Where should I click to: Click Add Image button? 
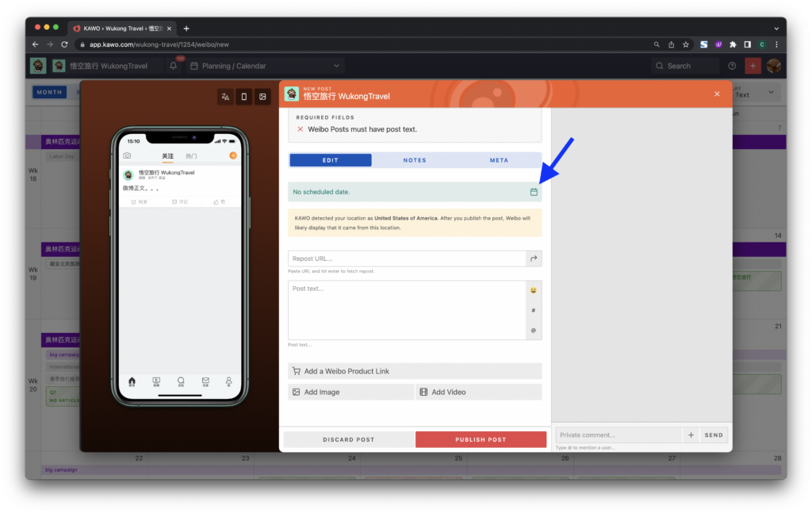[x=350, y=392]
